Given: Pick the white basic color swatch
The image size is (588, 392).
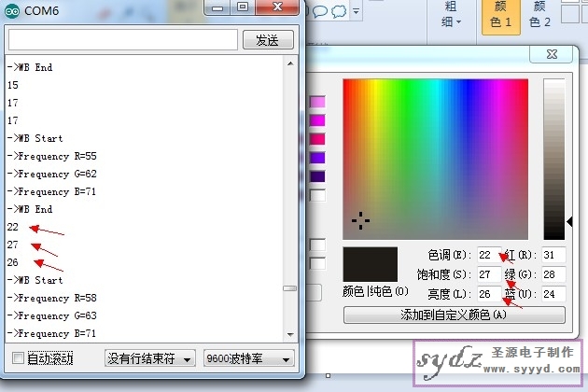Looking at the screenshot, I should pos(317,195).
